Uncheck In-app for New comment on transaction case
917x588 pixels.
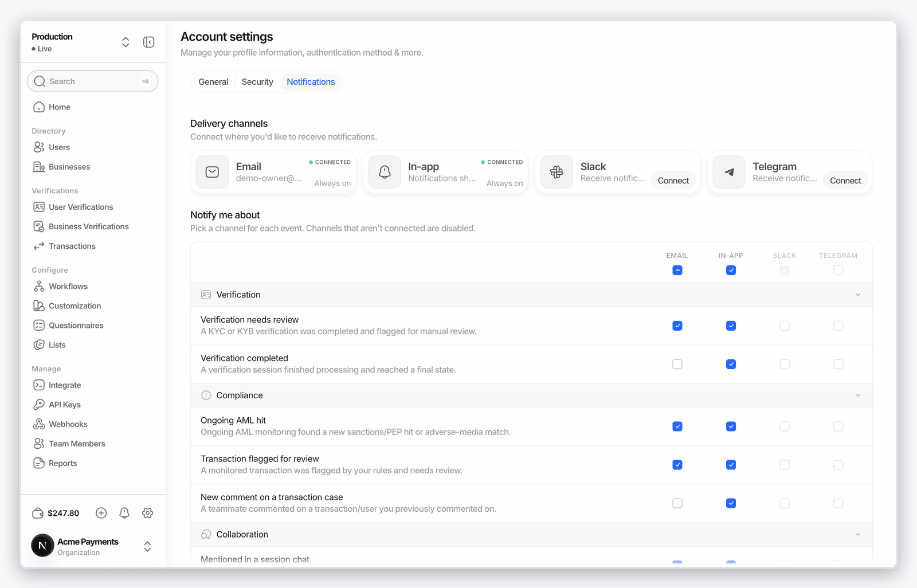pos(731,503)
